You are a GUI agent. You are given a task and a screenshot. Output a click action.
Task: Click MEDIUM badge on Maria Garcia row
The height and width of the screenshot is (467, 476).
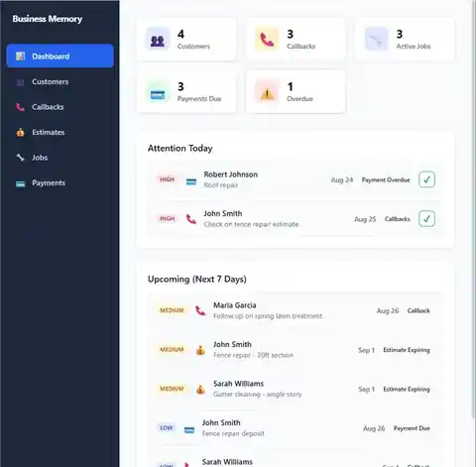click(x=172, y=310)
